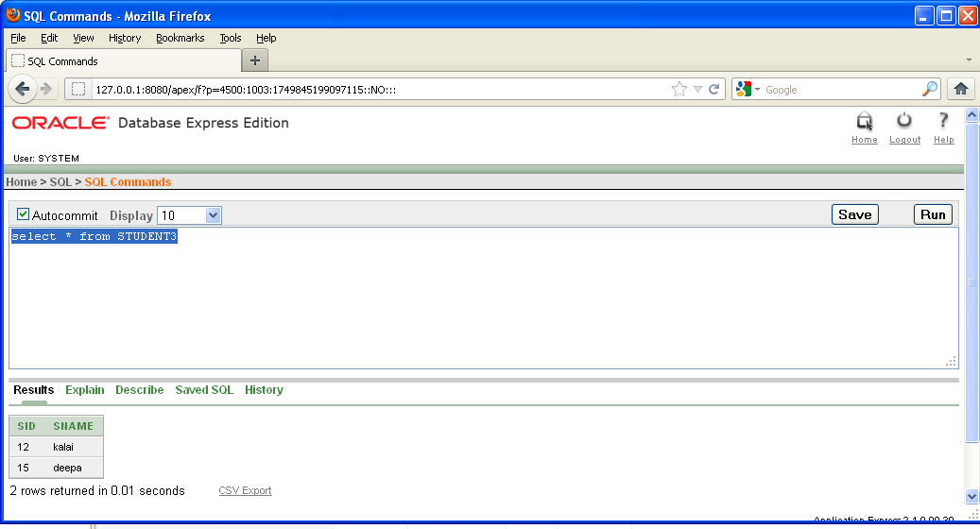This screenshot has height=529, width=980.
Task: Switch to the Saved SQL tab
Action: tap(204, 390)
